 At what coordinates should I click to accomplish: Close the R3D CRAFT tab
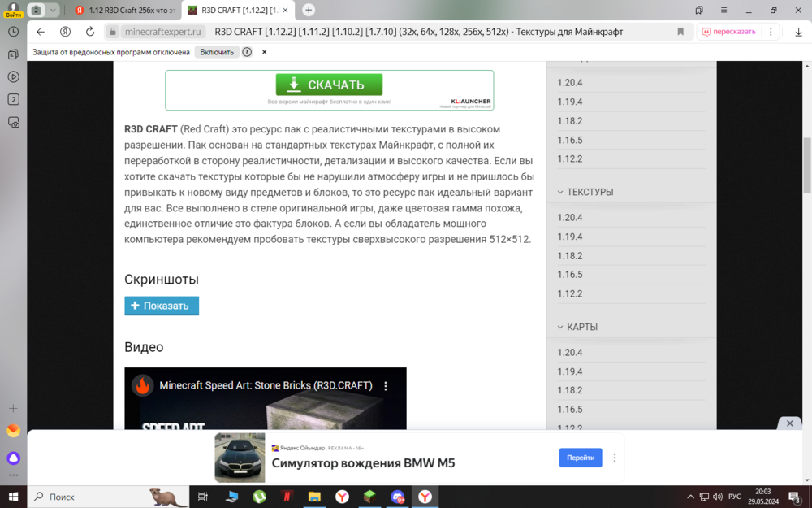(285, 10)
